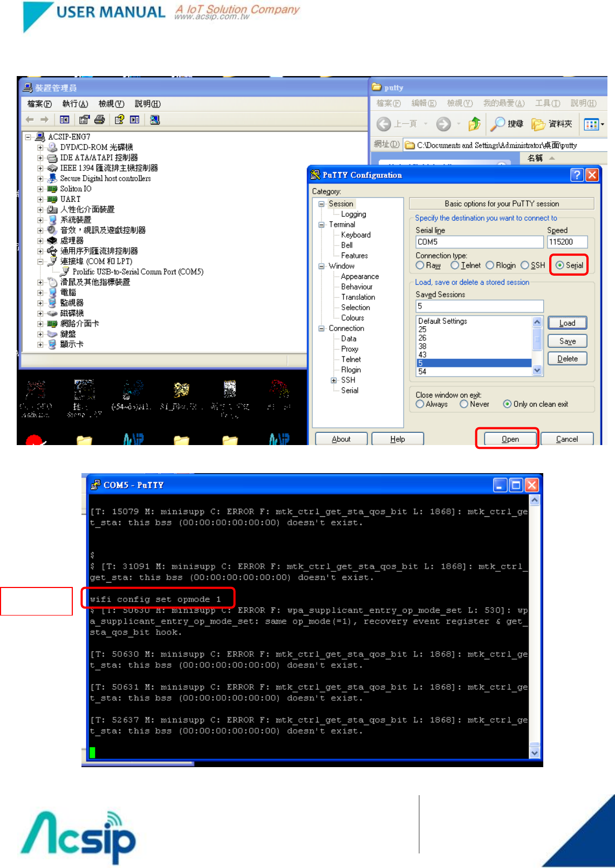Screen dimensions: 615x868
Task: Select the Prolific USB-to-Serial Comm Port (COM5) device
Action: click(138, 271)
